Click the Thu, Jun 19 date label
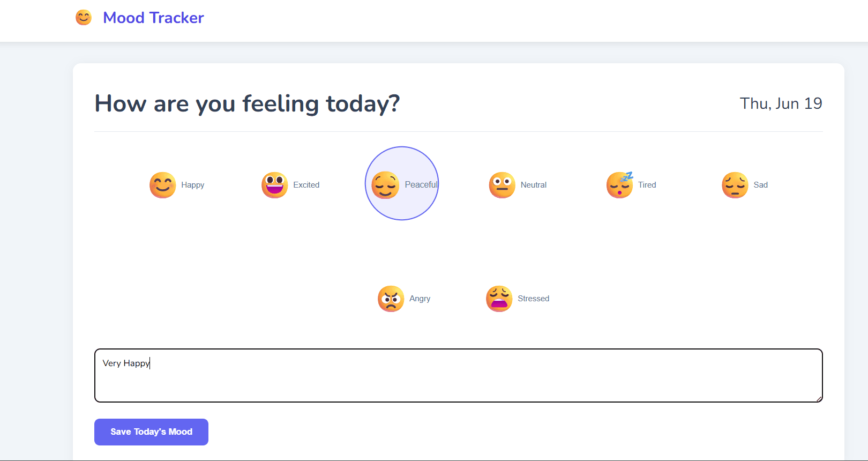Image resolution: width=868 pixels, height=461 pixels. click(x=781, y=103)
